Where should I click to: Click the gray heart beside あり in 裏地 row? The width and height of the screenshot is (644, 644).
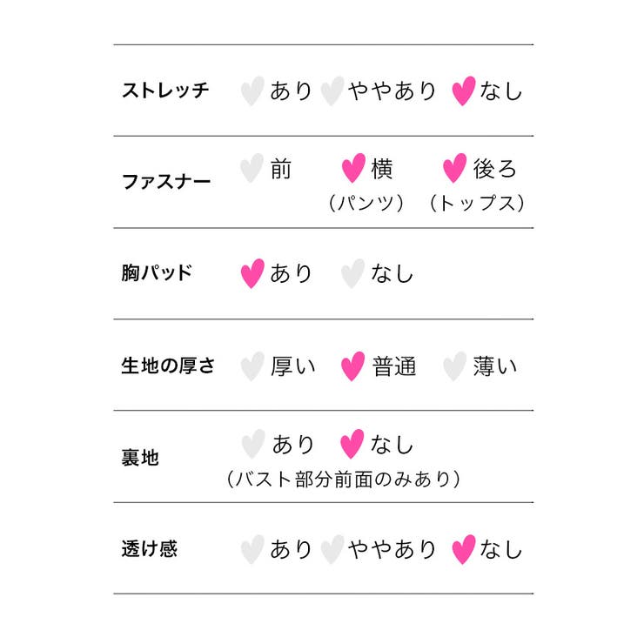pos(253,444)
